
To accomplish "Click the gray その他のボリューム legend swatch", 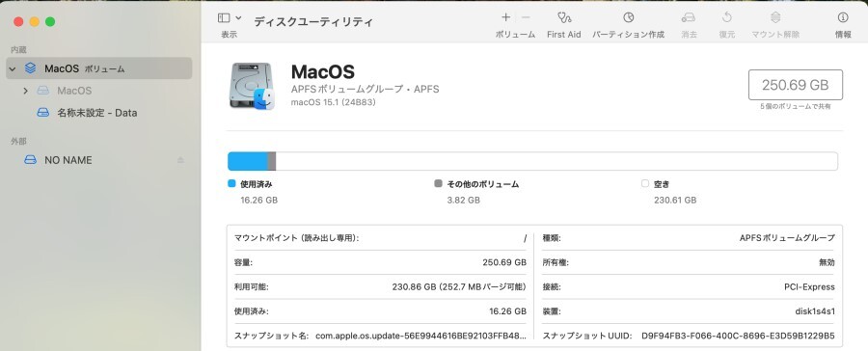I will 439,184.
